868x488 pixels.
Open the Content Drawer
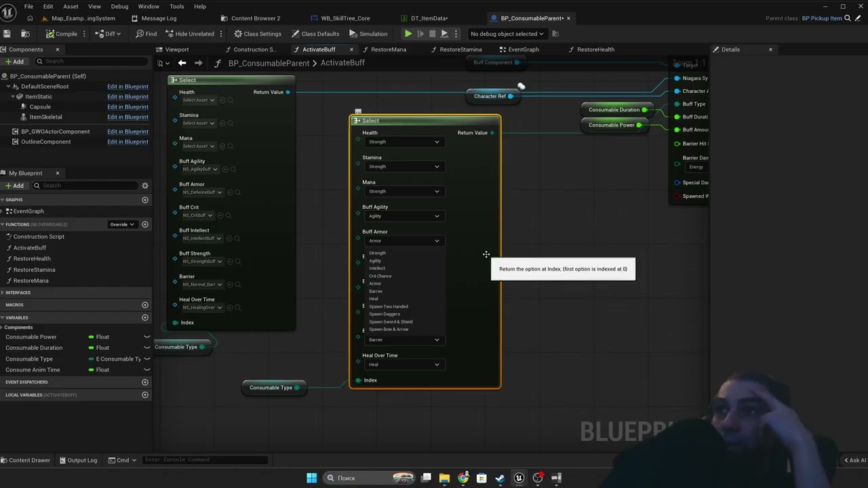[26, 460]
